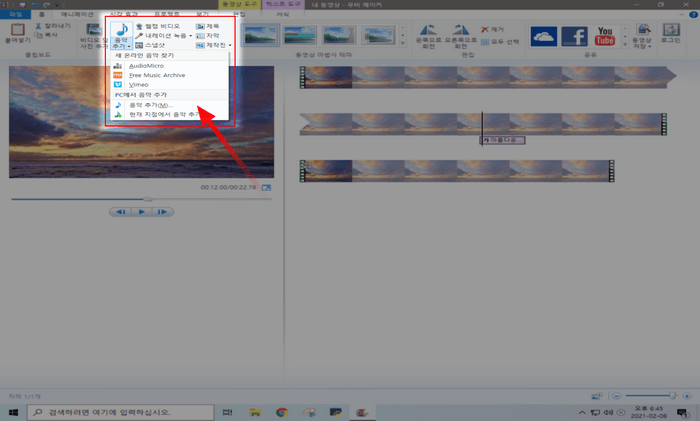Image resolution: width=700 pixels, height=421 pixels.
Task: Add a Caption (자막) to the clip
Action: coord(208,35)
